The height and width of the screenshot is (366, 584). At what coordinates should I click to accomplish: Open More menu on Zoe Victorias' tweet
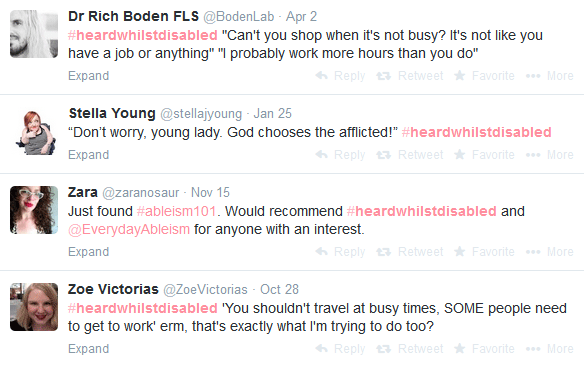(549, 349)
